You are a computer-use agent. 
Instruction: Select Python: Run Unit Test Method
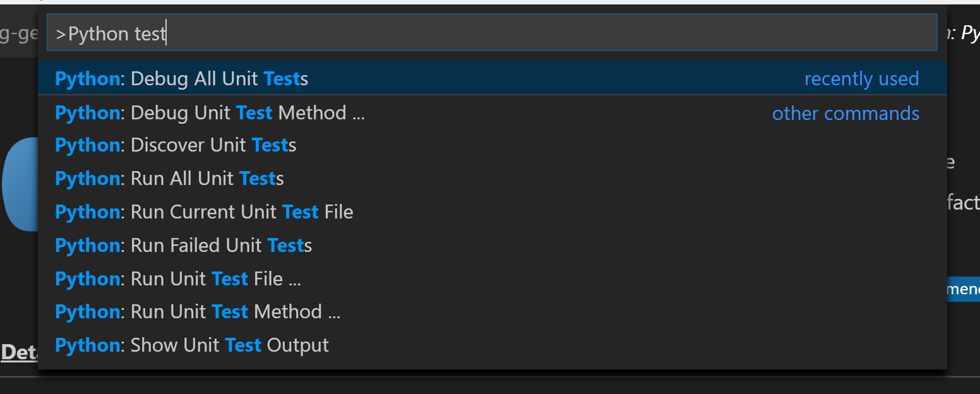[196, 311]
